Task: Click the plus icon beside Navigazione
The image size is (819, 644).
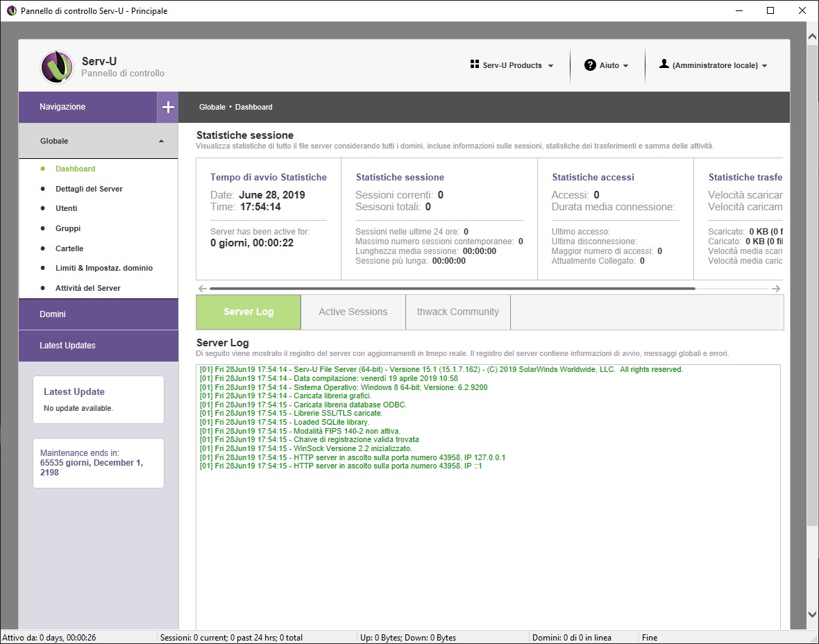Action: (x=168, y=107)
